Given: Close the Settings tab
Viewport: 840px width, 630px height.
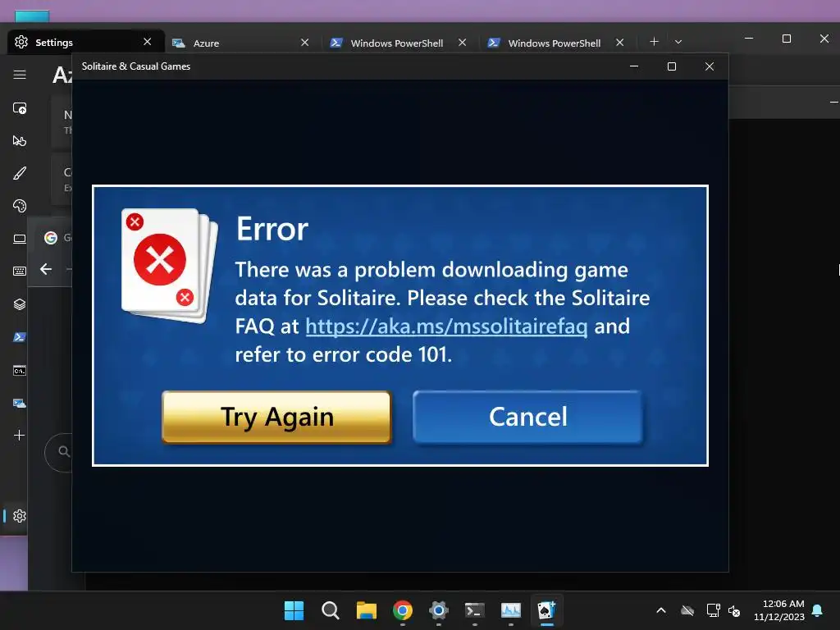Looking at the screenshot, I should [x=148, y=42].
